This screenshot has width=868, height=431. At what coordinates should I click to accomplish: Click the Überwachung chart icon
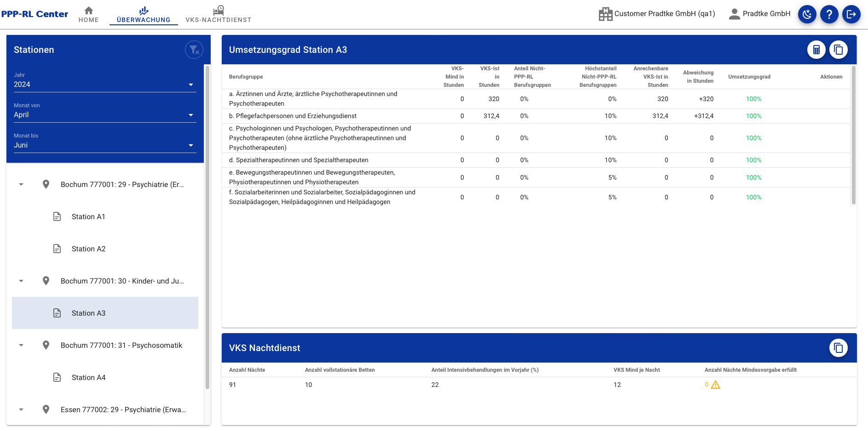coord(144,10)
